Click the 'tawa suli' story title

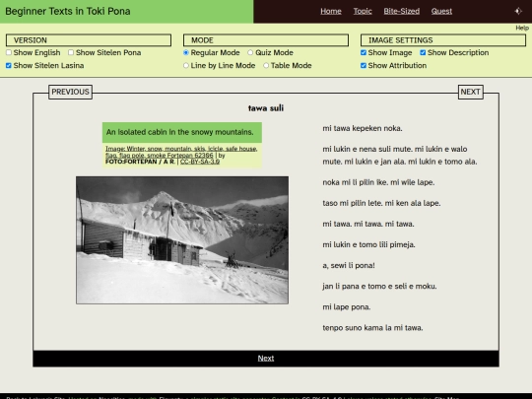coord(266,108)
